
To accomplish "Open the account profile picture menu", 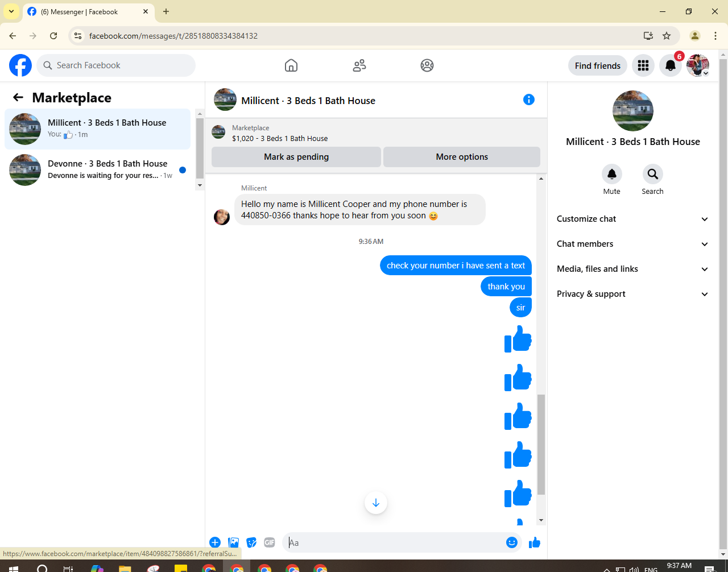I will (x=698, y=65).
